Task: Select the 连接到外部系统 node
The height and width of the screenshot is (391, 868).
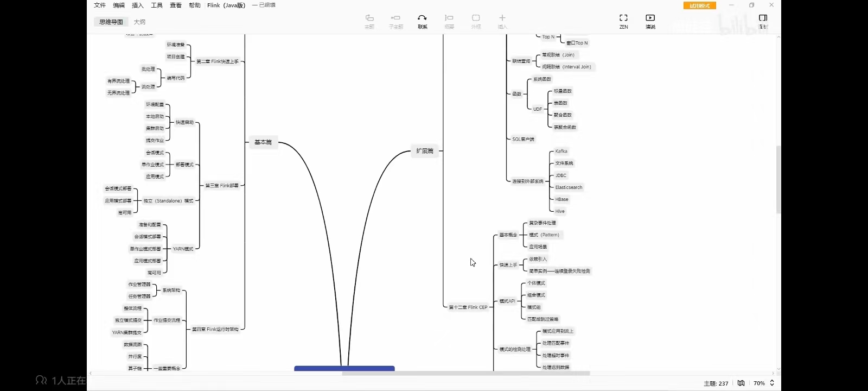Action: point(528,181)
